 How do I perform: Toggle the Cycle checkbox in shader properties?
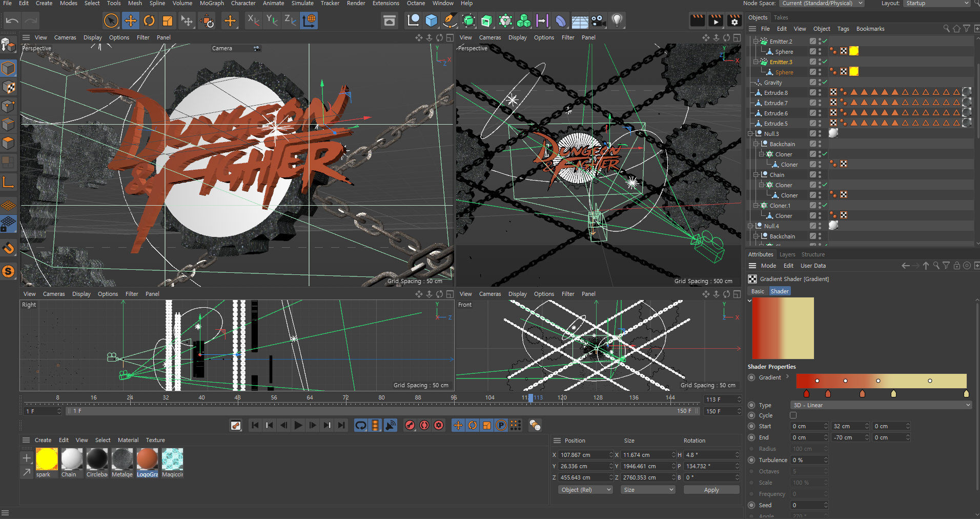(793, 415)
